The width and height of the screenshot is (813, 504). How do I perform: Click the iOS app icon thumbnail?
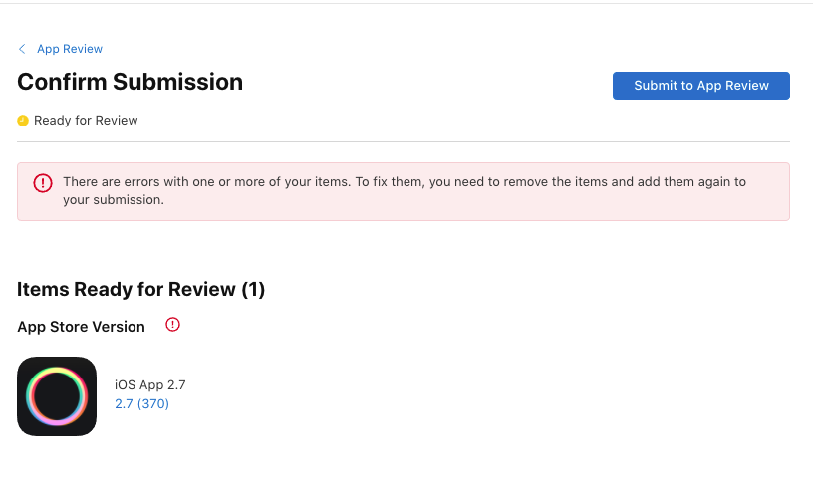[x=57, y=396]
